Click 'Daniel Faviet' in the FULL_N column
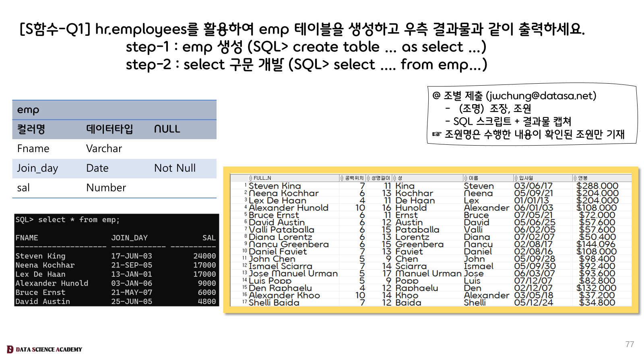644x362 pixels. 278,252
